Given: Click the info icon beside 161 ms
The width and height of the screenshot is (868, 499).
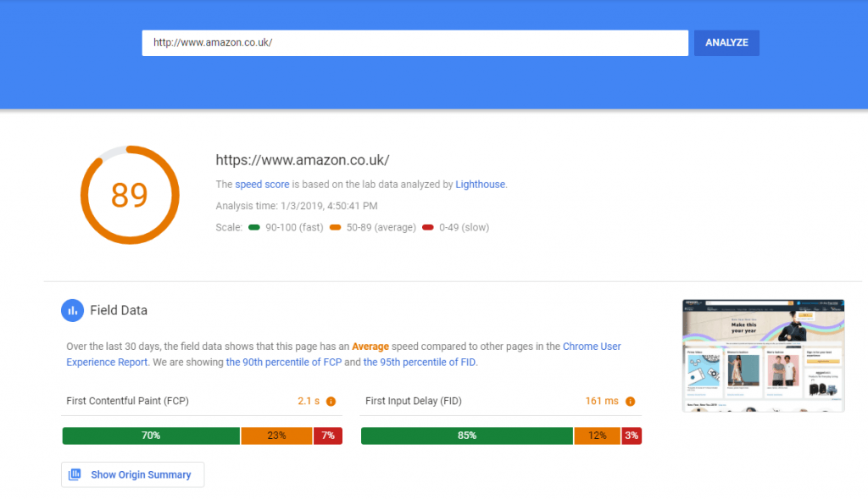Looking at the screenshot, I should 632,401.
